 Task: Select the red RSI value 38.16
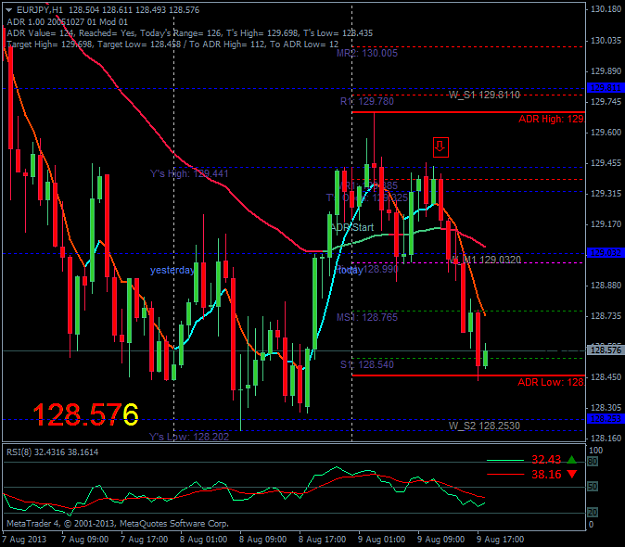[546, 474]
